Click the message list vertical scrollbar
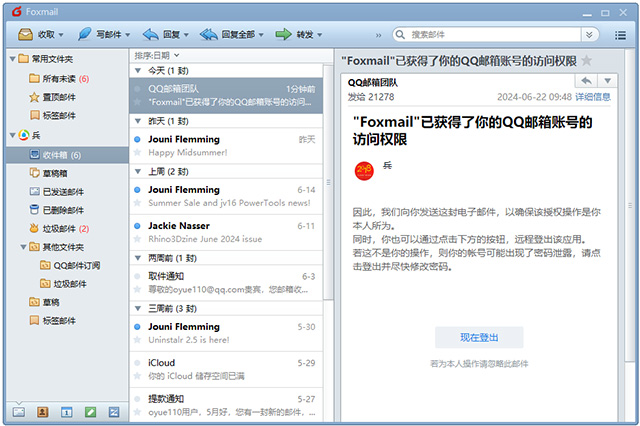This screenshot has height=426, width=640. [x=328, y=182]
